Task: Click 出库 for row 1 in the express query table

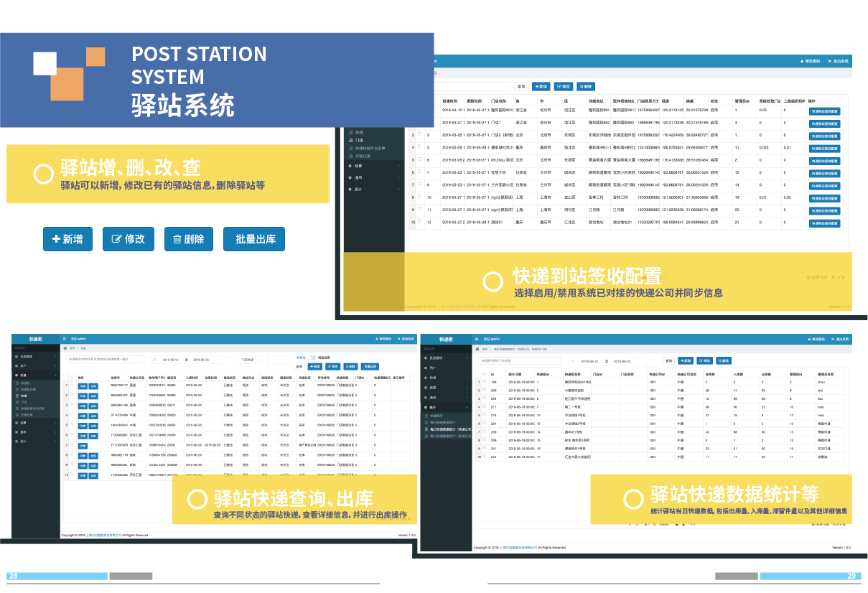Action: click(93, 386)
